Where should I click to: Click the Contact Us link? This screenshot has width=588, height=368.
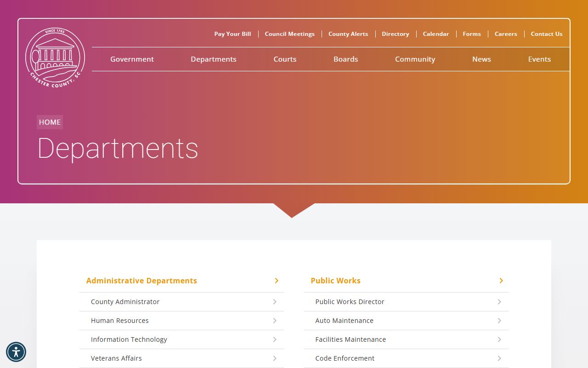(546, 34)
